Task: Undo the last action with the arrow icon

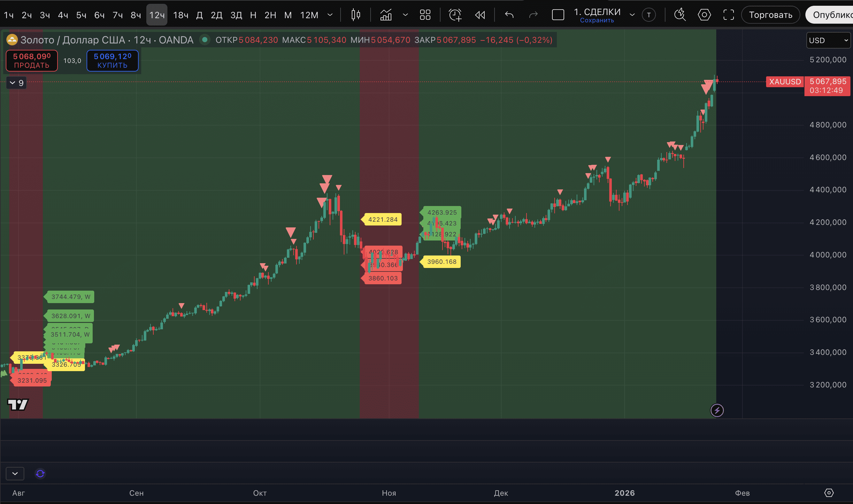Action: 509,15
